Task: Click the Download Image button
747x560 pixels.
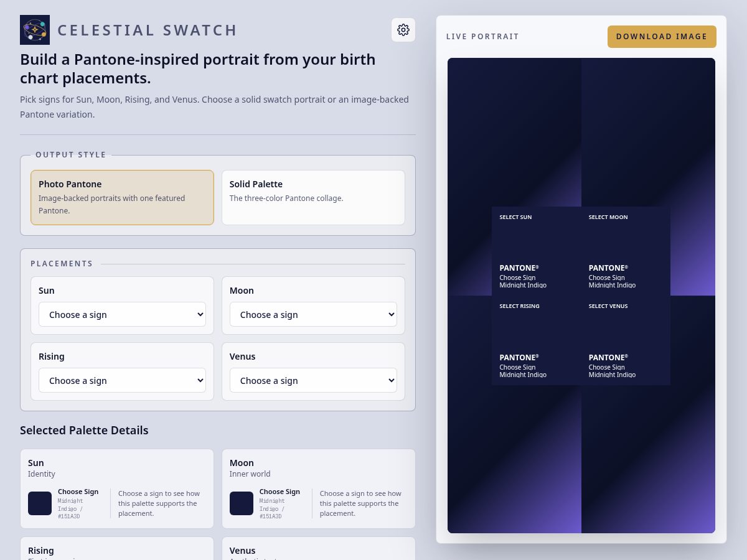Action: [662, 37]
